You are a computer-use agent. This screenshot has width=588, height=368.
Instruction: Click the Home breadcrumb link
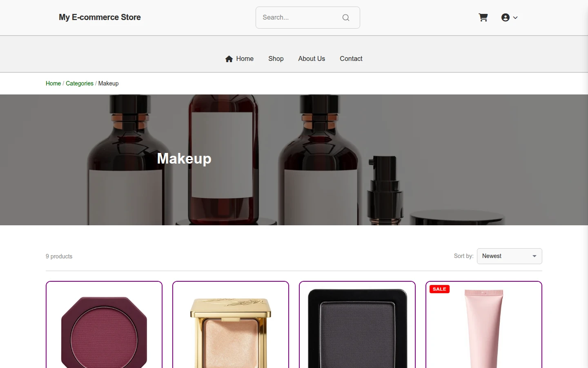pyautogui.click(x=53, y=83)
